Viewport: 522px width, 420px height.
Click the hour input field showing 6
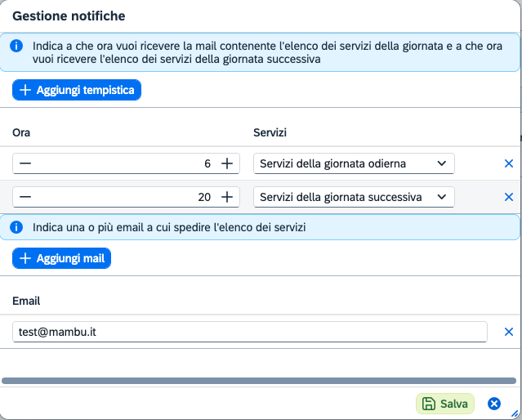tap(123, 163)
